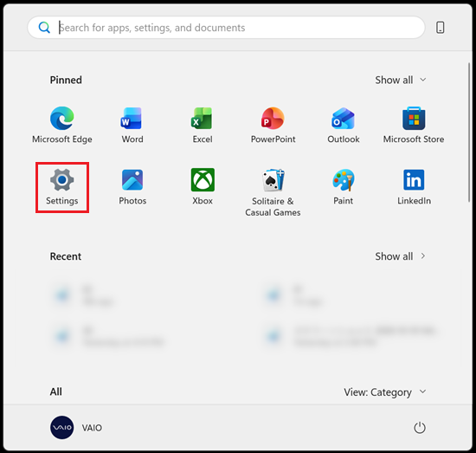
Task: Start PowerPoint from pinned apps
Action: click(273, 126)
